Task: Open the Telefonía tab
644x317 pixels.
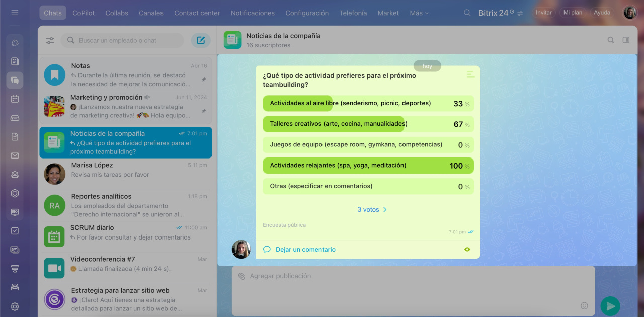Action: click(x=353, y=13)
